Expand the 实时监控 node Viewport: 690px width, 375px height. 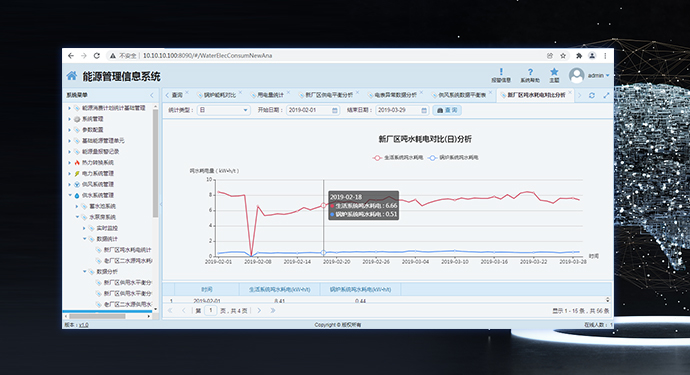click(84, 228)
